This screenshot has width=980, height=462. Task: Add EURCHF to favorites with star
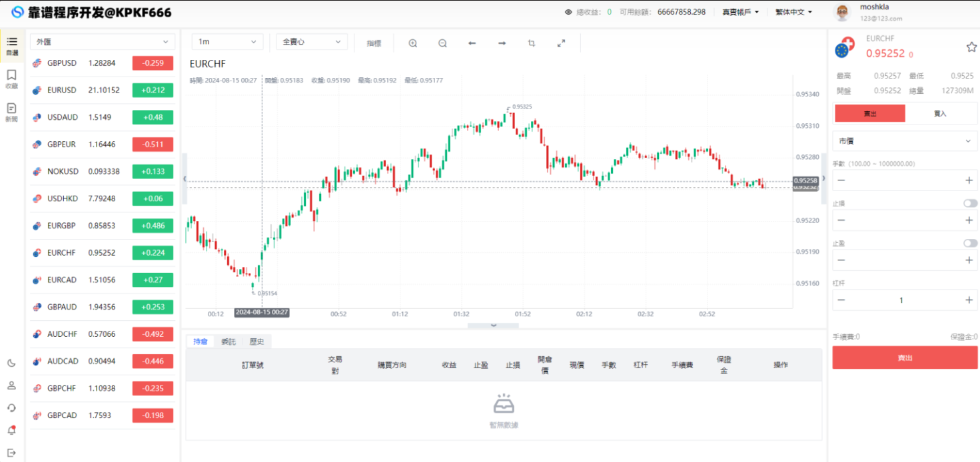click(971, 47)
